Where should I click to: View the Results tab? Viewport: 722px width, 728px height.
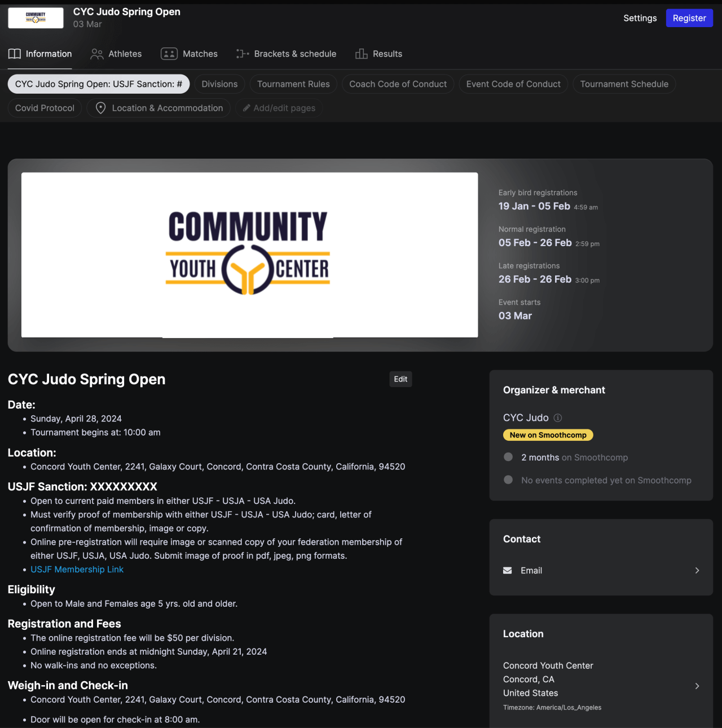click(378, 54)
